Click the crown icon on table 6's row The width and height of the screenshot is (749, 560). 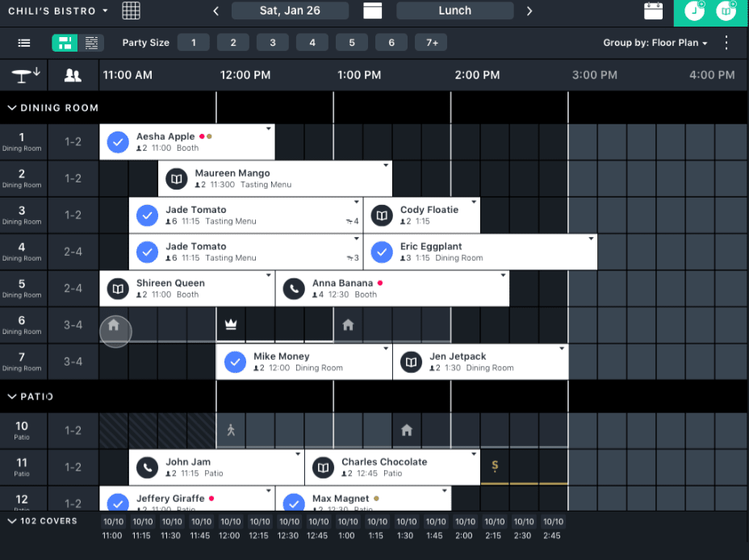[230, 324]
